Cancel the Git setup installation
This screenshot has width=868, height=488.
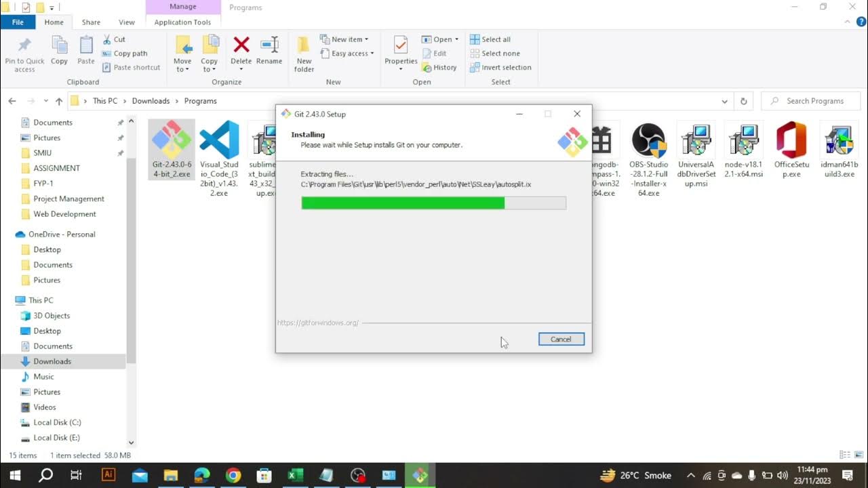coord(561,339)
